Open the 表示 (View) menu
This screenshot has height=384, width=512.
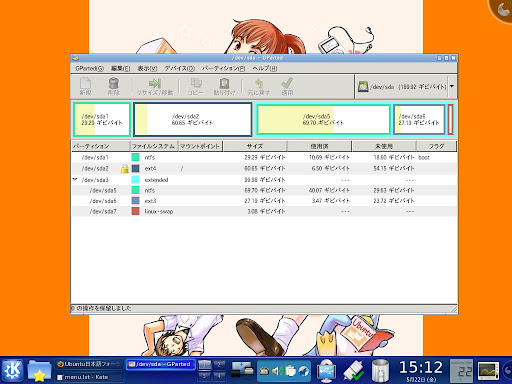(x=147, y=68)
